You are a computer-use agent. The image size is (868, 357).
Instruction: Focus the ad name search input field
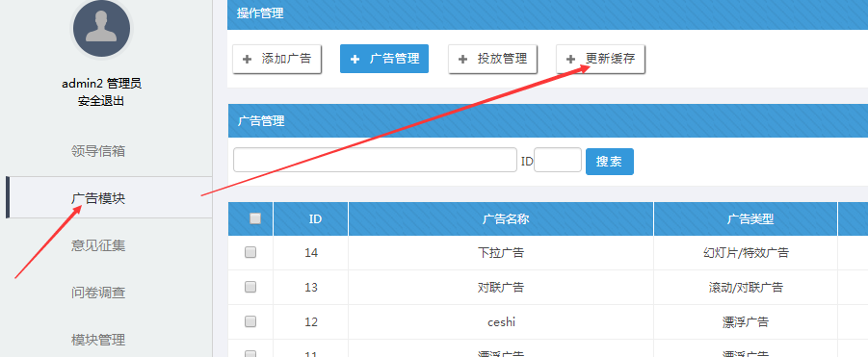click(x=376, y=160)
